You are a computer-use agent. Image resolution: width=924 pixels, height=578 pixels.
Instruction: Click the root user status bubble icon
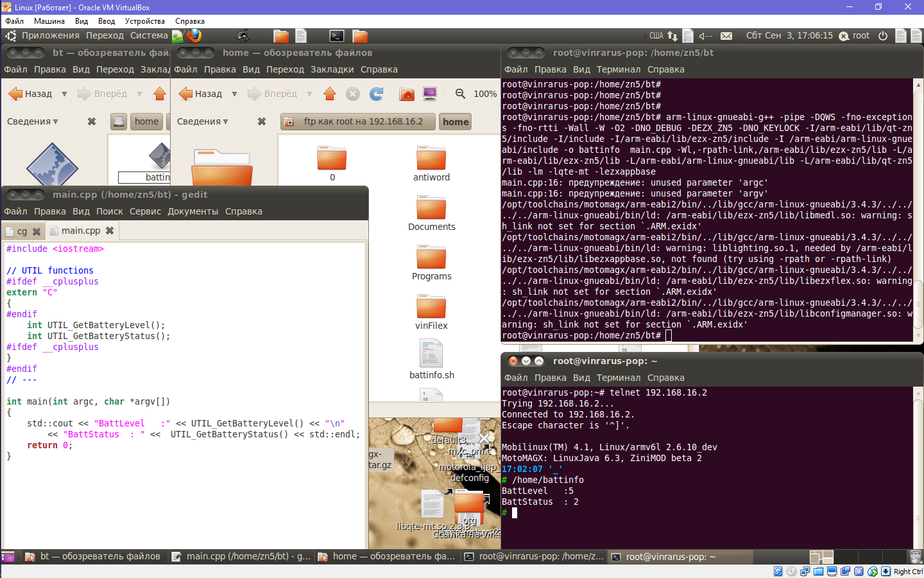[844, 36]
